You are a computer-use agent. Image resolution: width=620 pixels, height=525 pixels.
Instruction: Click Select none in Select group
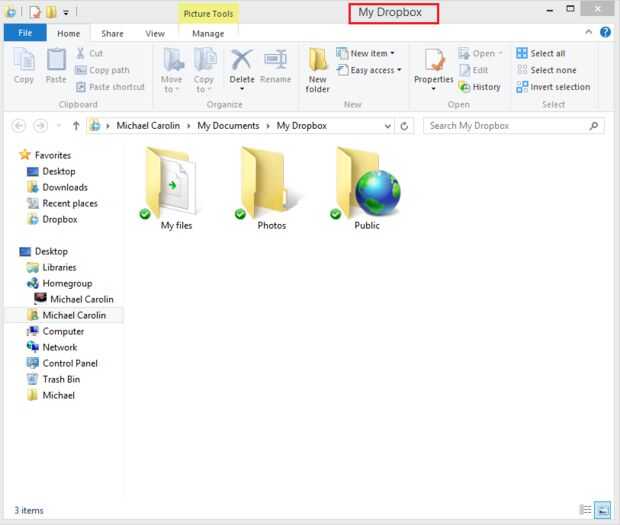click(x=546, y=70)
